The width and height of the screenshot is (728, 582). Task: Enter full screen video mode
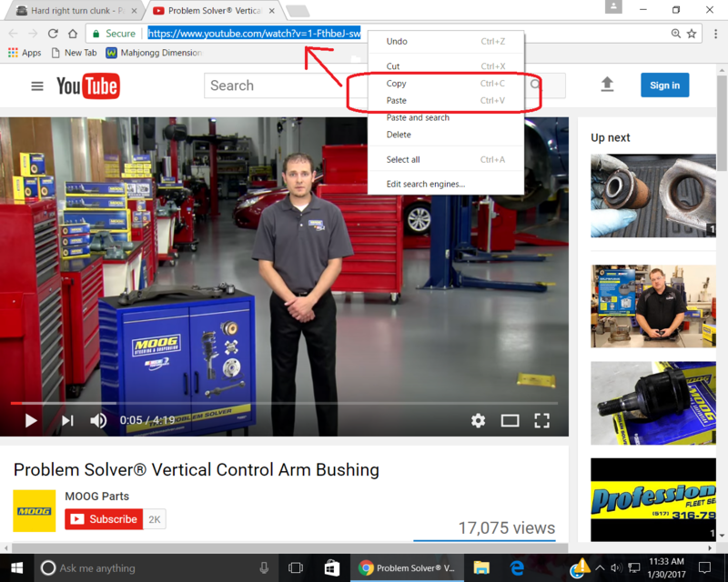tap(541, 420)
